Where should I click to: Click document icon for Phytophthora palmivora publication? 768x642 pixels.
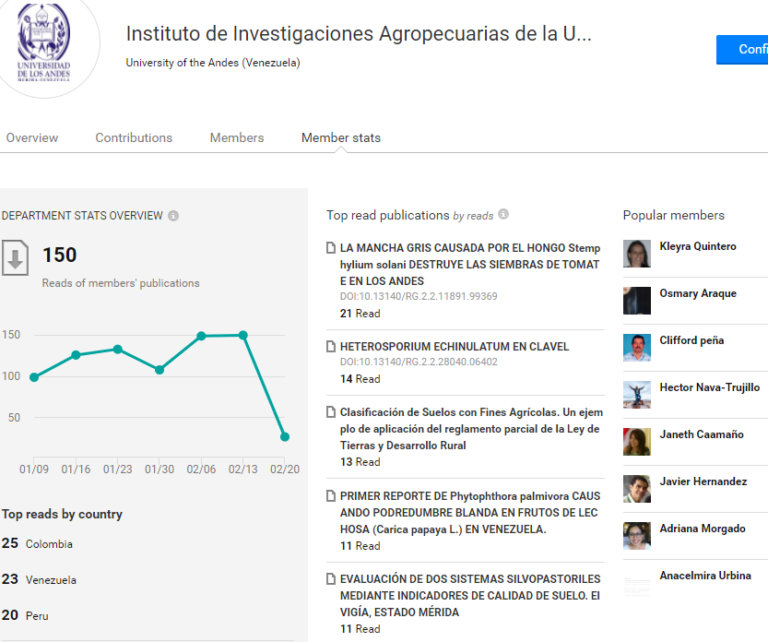[x=331, y=496]
